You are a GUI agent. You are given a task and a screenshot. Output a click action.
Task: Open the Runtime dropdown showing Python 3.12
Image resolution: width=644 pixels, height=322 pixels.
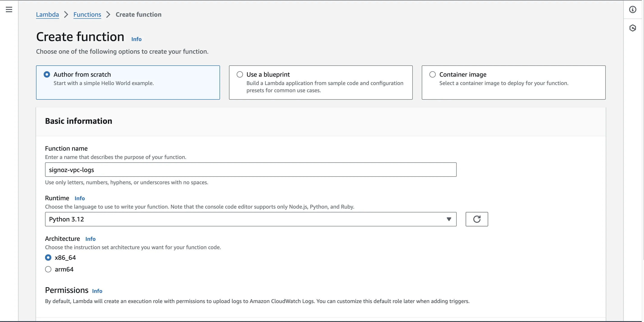(250, 219)
